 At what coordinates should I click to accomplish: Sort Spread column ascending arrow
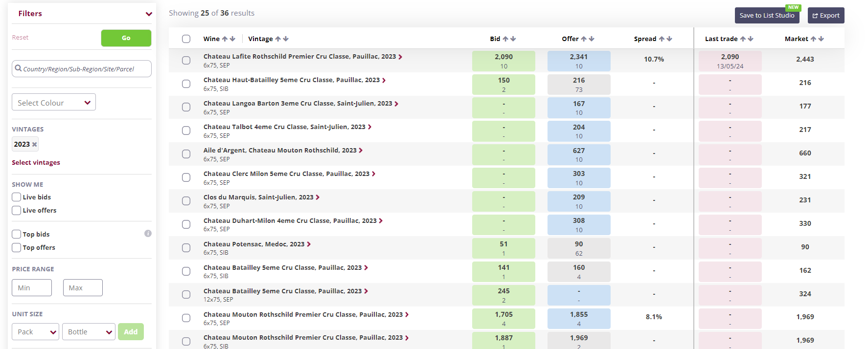662,39
